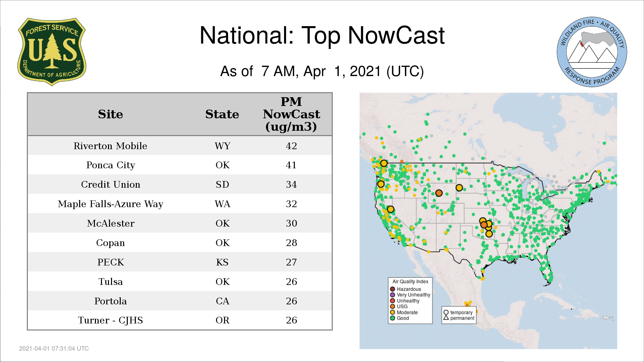
Task: Click the National: Top NowCast title
Action: pyautogui.click(x=322, y=36)
